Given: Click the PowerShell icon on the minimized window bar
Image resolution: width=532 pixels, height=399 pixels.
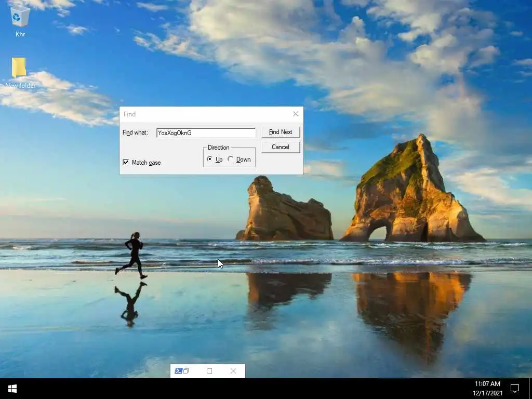Looking at the screenshot, I should click(179, 371).
